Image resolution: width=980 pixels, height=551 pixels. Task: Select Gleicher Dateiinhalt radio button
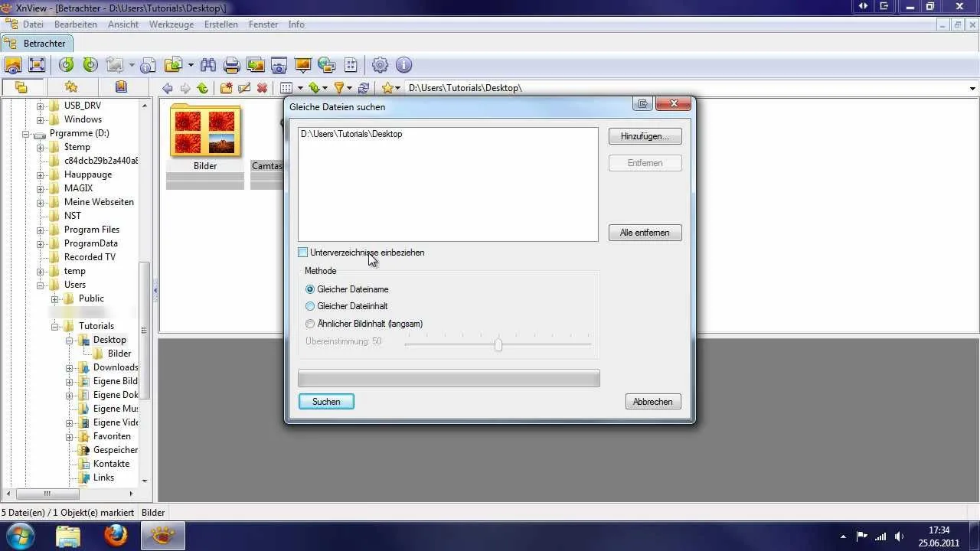click(310, 306)
